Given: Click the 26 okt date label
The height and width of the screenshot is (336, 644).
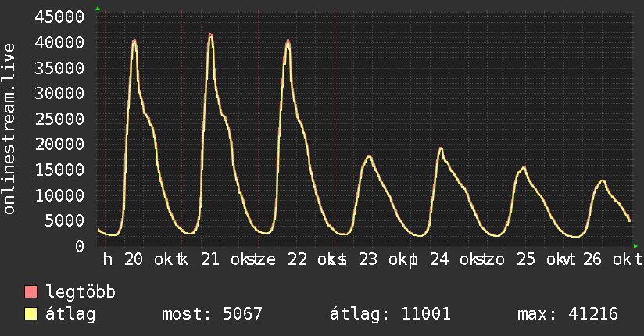Looking at the screenshot, I should [613, 259].
